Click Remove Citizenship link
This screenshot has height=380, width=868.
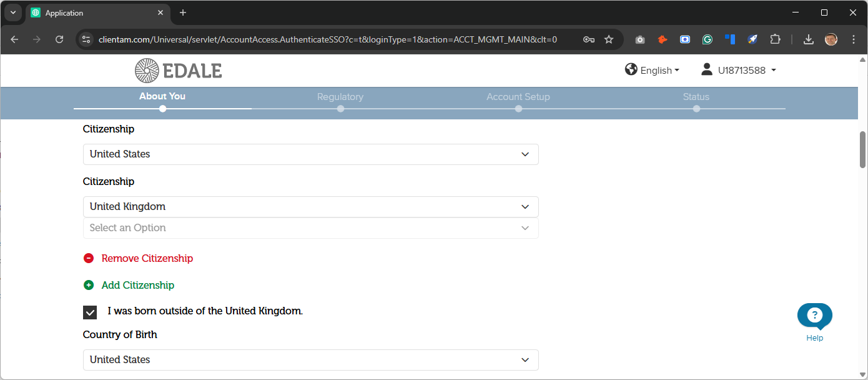coord(147,258)
